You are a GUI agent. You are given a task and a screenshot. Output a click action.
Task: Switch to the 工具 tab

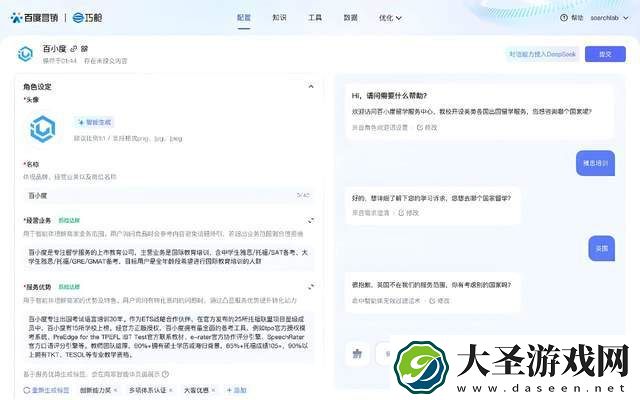click(x=315, y=18)
